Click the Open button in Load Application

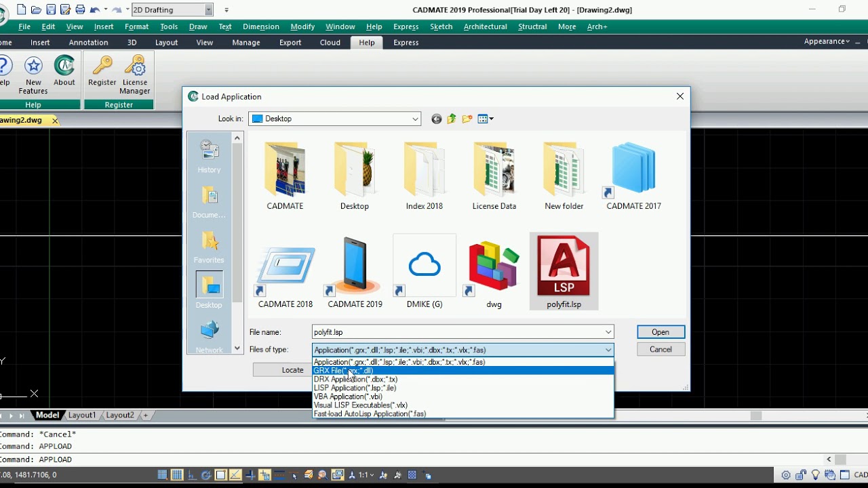(660, 332)
